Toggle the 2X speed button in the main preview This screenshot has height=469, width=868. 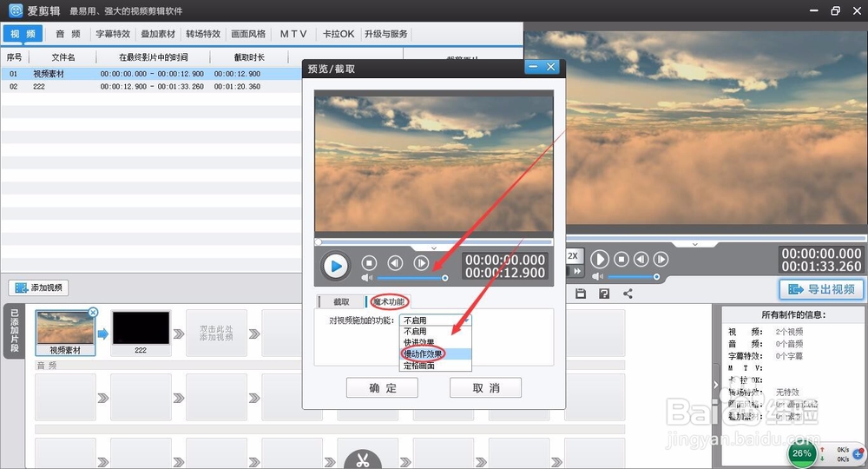(573, 256)
